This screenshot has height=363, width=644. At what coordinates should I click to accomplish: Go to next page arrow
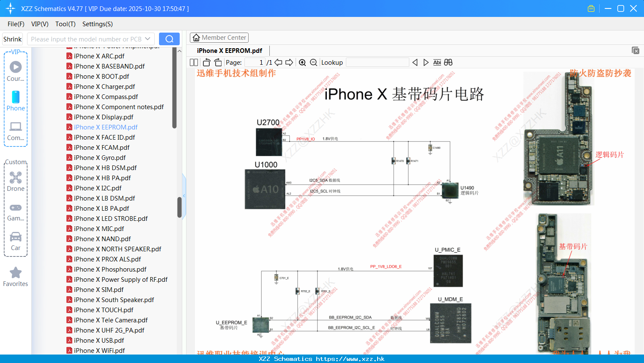click(x=289, y=62)
